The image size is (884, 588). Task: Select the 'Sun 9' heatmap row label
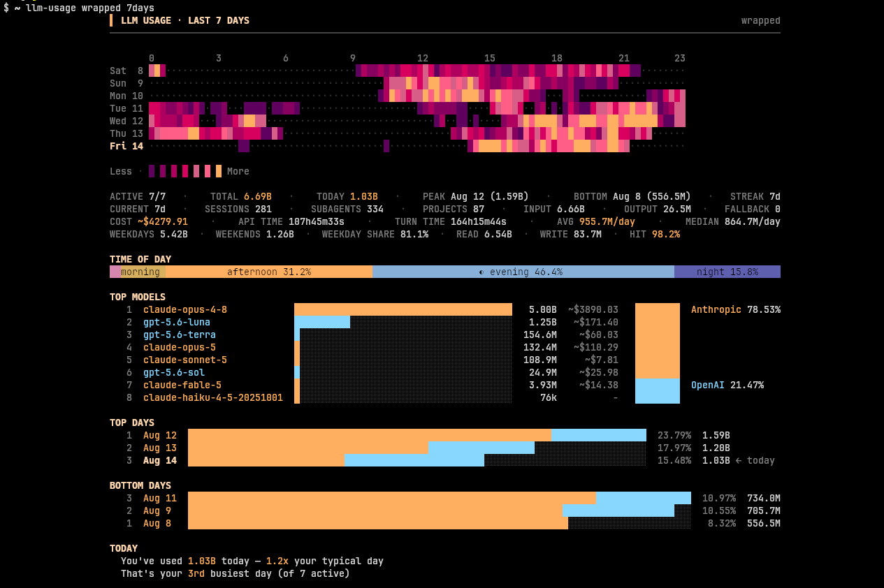(x=126, y=83)
